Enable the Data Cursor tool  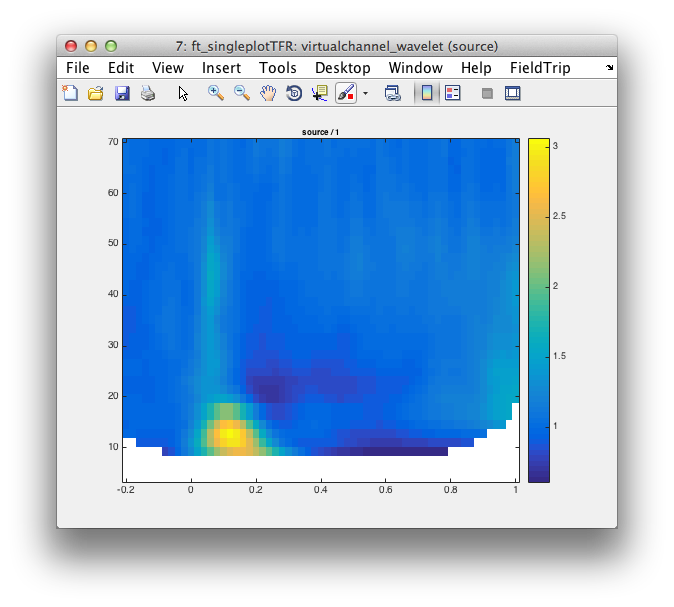coord(319,93)
